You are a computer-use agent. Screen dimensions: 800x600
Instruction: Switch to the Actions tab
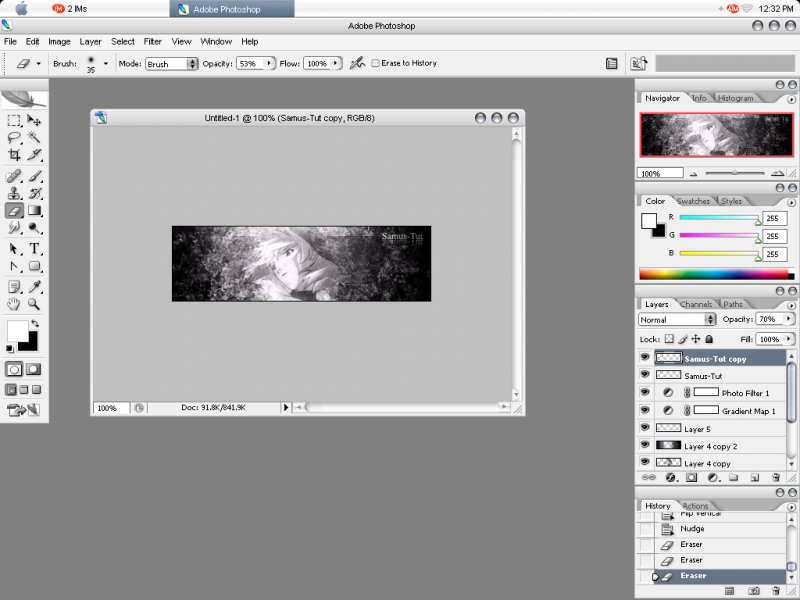(x=695, y=506)
